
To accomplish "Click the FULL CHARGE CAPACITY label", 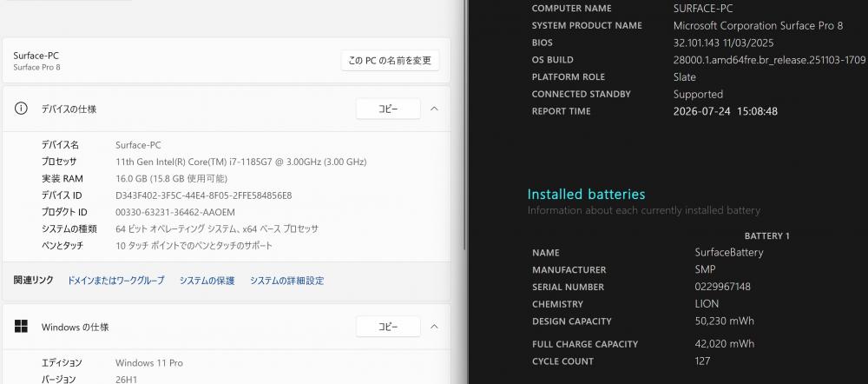I will tap(585, 344).
